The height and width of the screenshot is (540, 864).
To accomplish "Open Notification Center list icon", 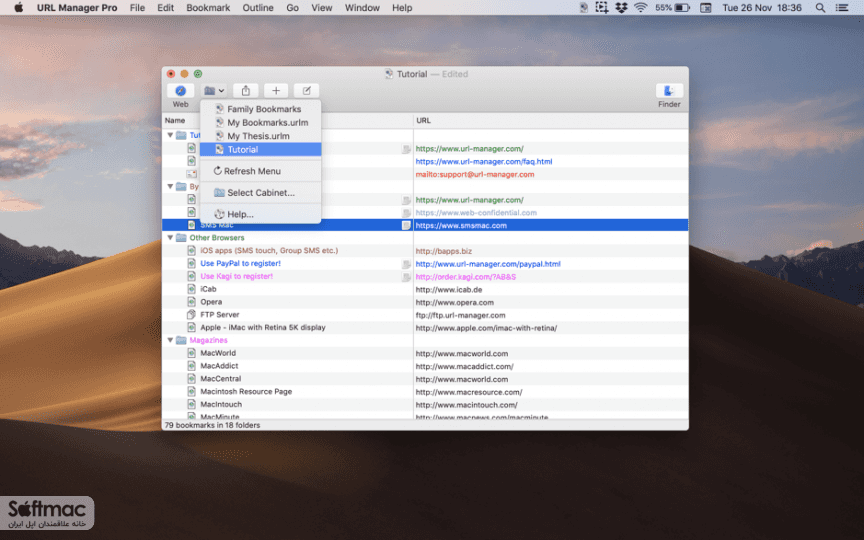I will [842, 8].
